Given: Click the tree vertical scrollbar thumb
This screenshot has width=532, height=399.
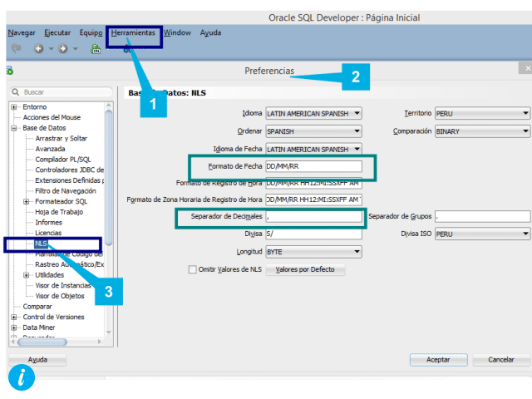Looking at the screenshot, I should pos(109,177).
